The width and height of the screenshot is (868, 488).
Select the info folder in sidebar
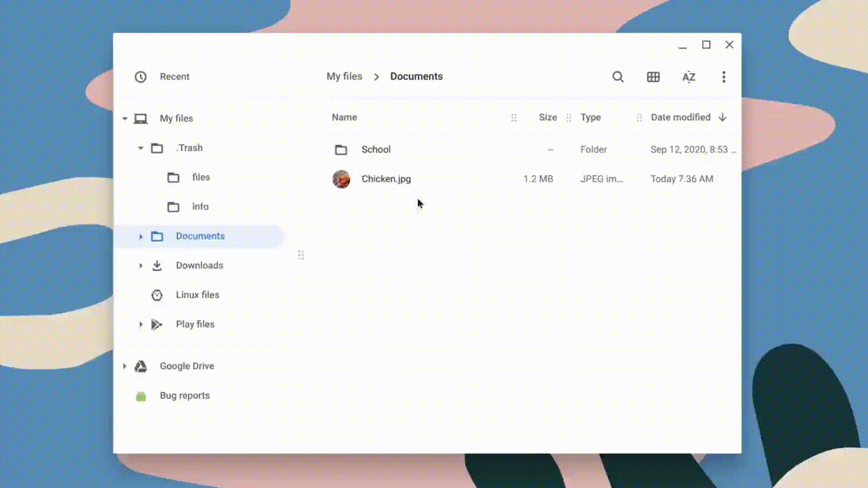(200, 207)
